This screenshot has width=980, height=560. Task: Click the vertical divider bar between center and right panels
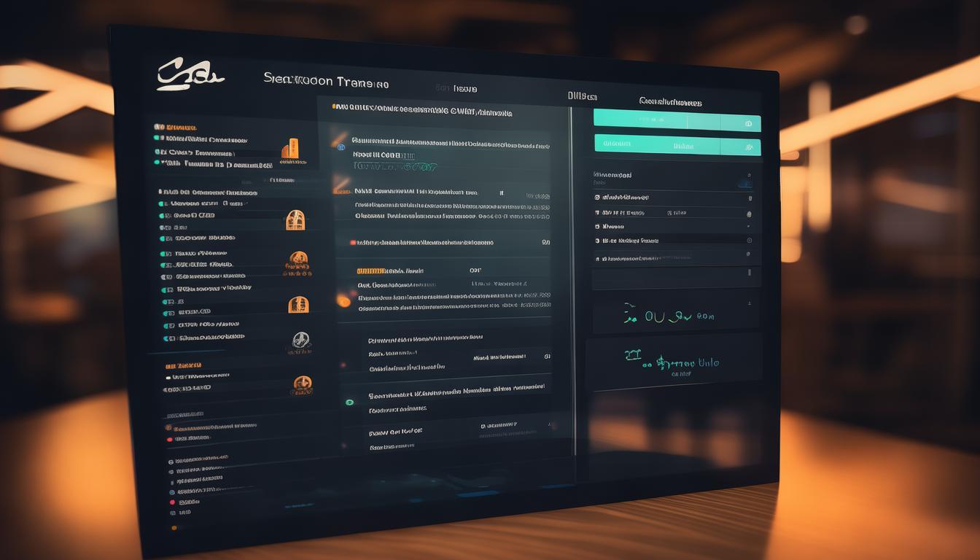[x=572, y=277]
